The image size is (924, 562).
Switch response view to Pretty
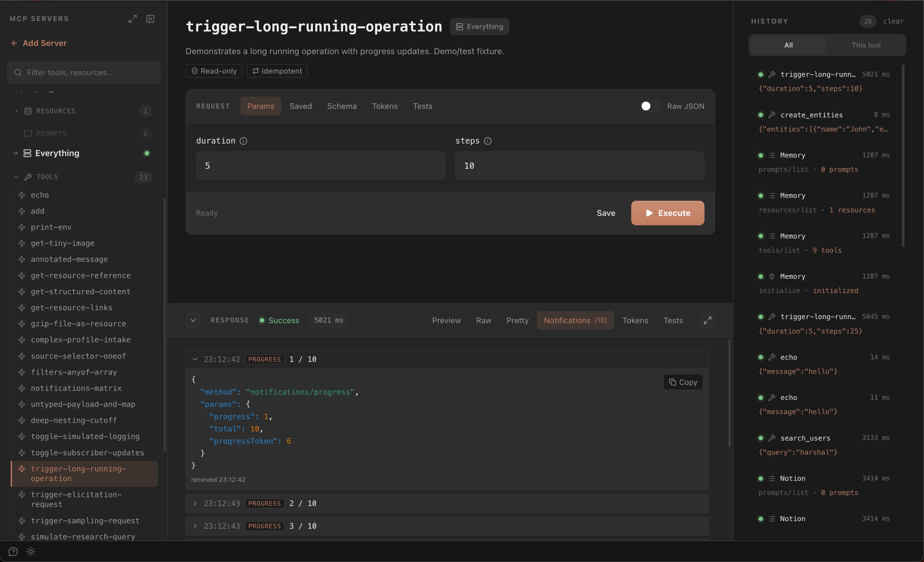tap(517, 320)
